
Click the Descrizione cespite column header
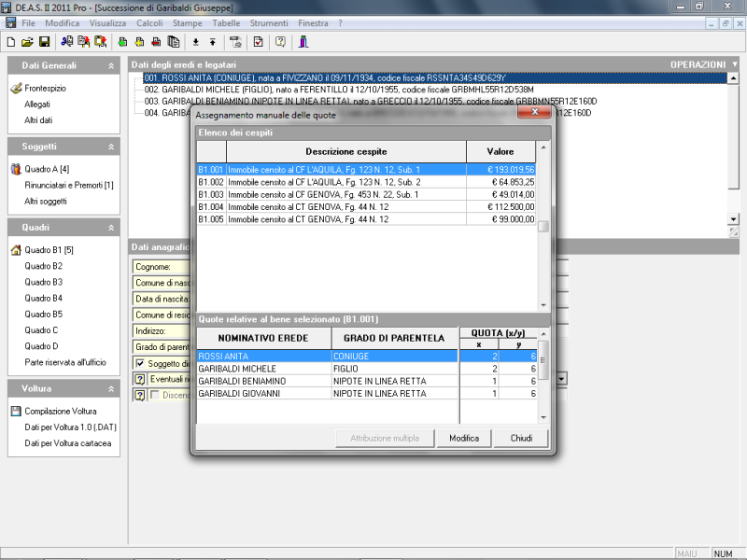[x=346, y=152]
